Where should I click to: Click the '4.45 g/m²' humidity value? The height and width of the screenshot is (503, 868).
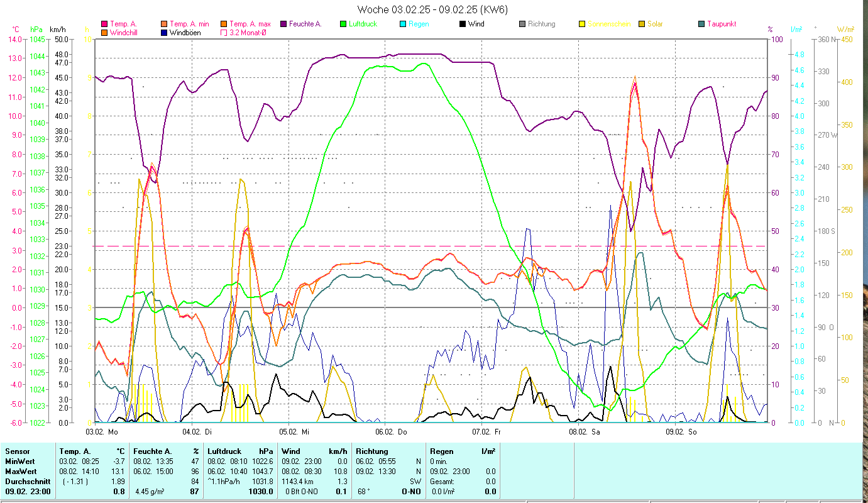(150, 492)
